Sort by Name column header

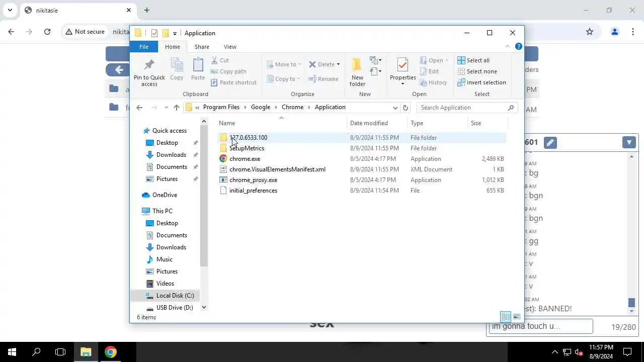click(x=282, y=123)
